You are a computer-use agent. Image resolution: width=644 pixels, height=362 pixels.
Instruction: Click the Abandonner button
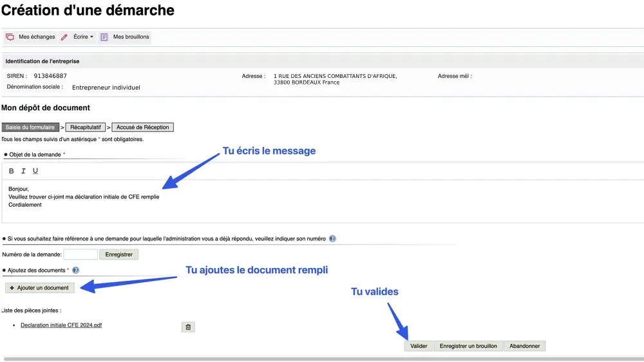coord(524,346)
